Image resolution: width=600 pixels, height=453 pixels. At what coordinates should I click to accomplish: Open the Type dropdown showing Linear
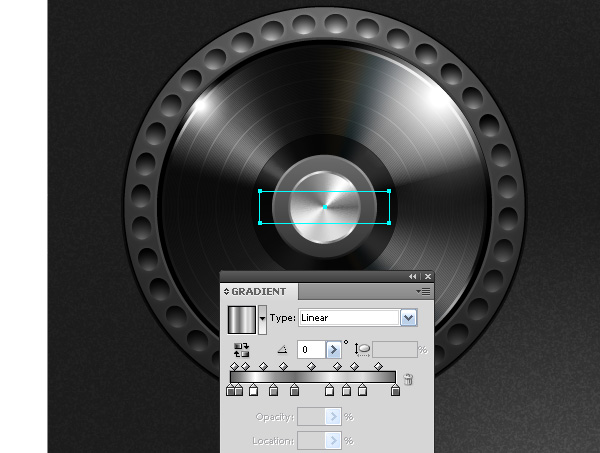tap(408, 318)
